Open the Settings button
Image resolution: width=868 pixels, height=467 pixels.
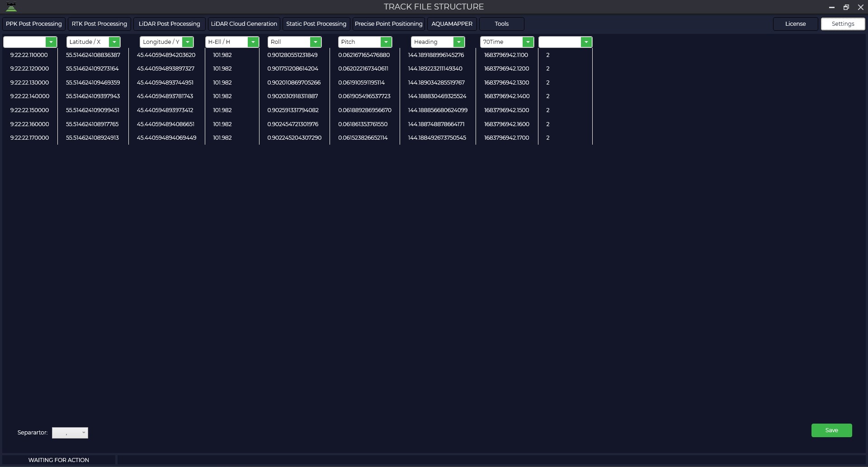point(843,24)
